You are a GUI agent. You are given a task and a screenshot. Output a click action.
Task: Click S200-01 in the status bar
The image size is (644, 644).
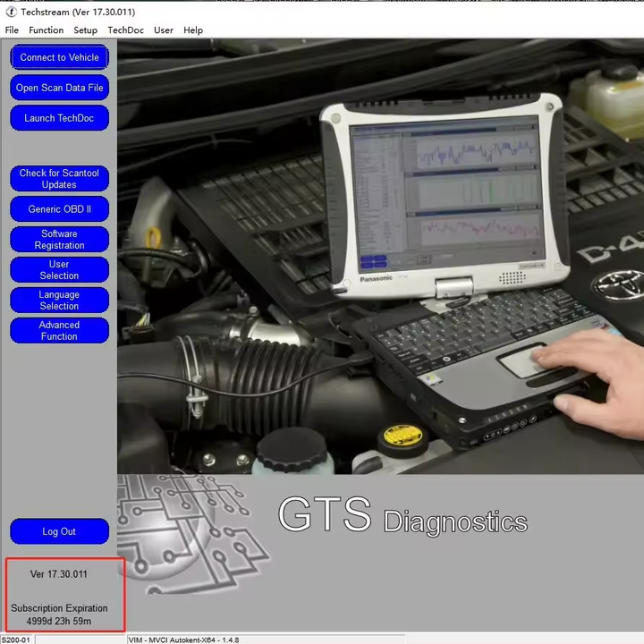click(16, 640)
